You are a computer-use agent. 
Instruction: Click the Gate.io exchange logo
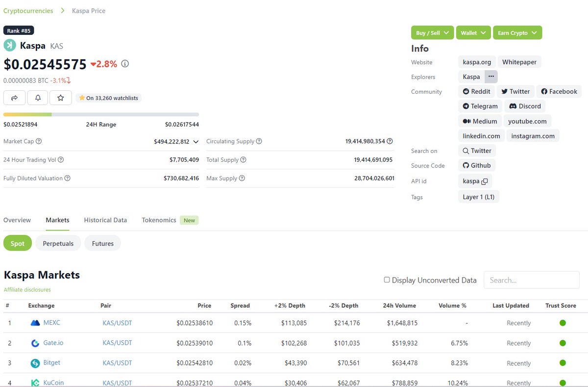[35, 343]
